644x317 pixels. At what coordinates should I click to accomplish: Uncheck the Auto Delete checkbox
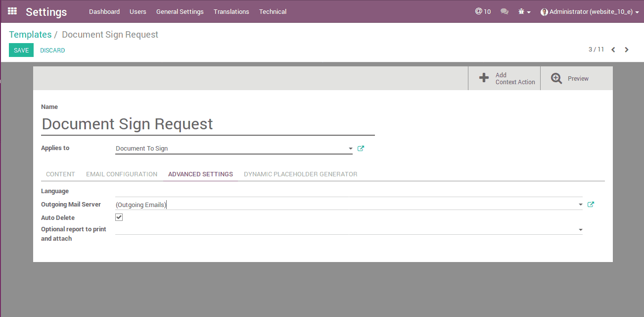click(x=119, y=217)
